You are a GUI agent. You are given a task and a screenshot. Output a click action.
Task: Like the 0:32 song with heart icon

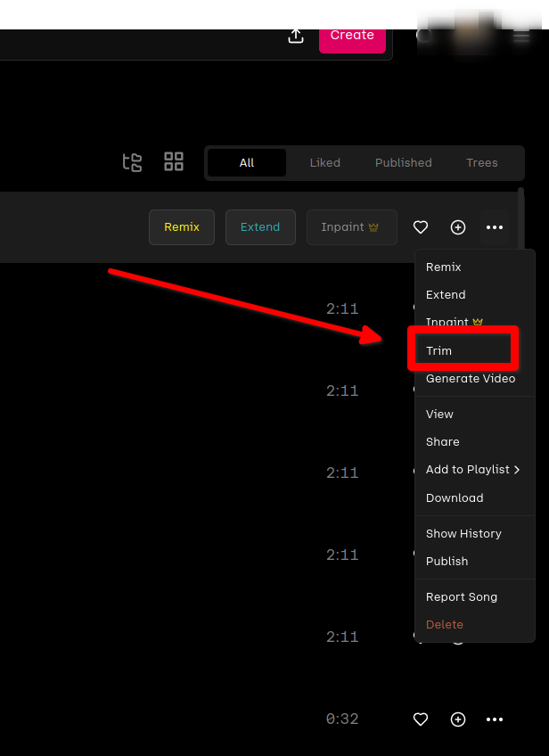[421, 719]
